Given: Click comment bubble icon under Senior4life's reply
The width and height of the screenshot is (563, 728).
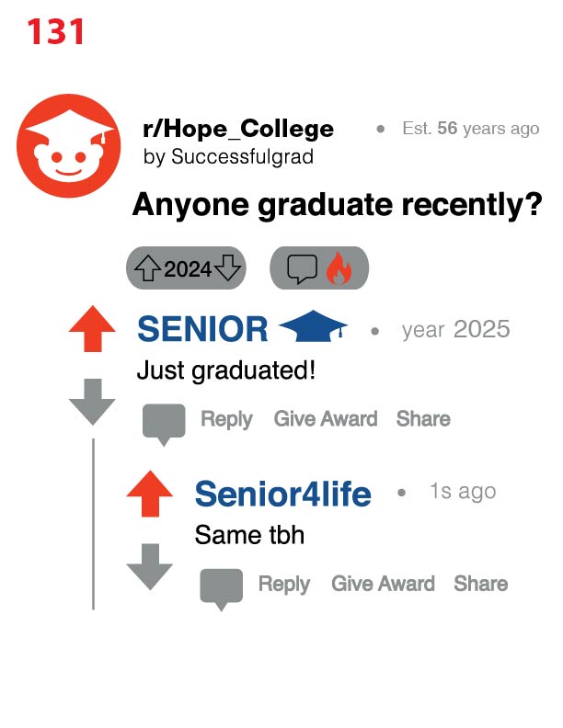Looking at the screenshot, I should tap(221, 587).
